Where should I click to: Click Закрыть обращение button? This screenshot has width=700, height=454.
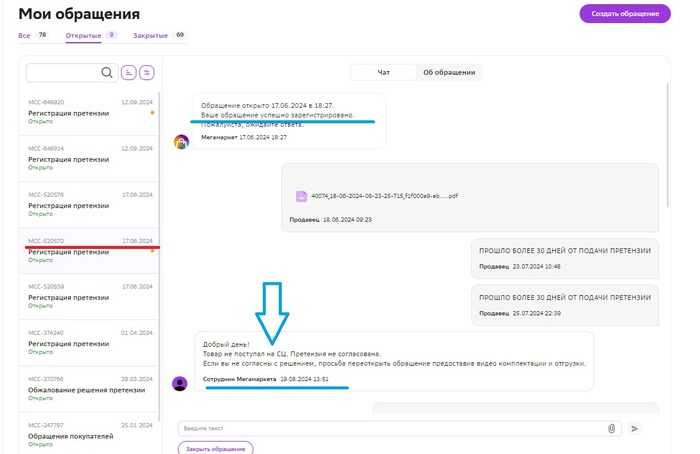216,449
